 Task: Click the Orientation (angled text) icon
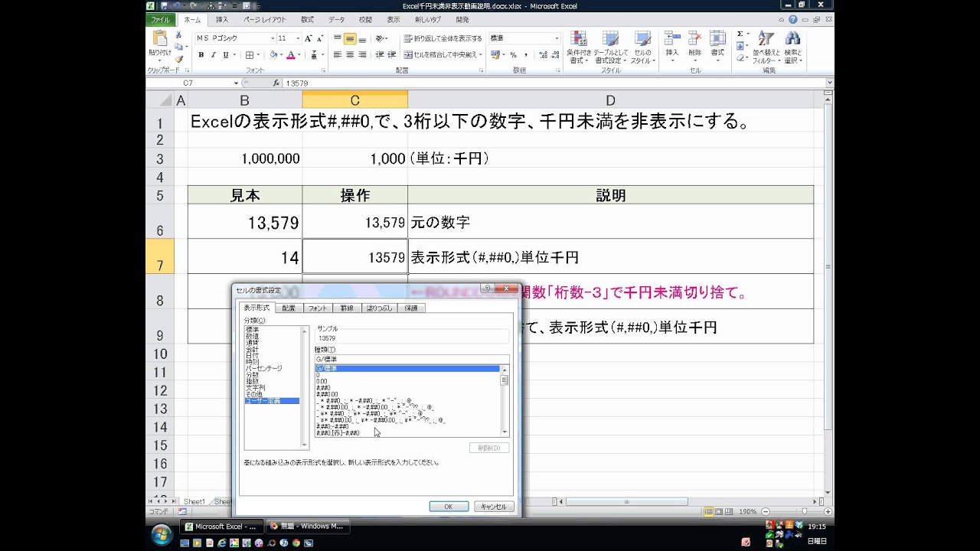[x=381, y=38]
